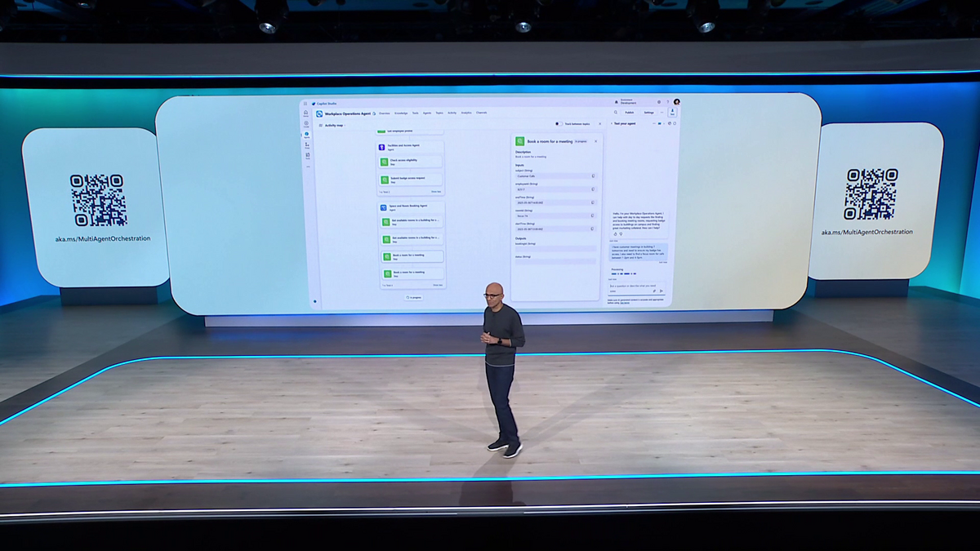This screenshot has height=551, width=980.
Task: Switch to the Channels tab
Action: pyautogui.click(x=481, y=113)
